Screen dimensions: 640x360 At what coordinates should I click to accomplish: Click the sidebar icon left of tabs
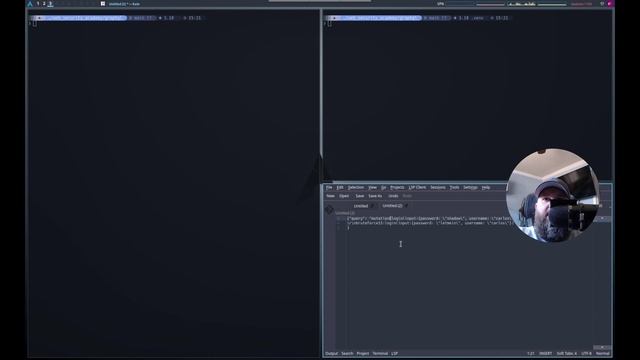[329, 210]
